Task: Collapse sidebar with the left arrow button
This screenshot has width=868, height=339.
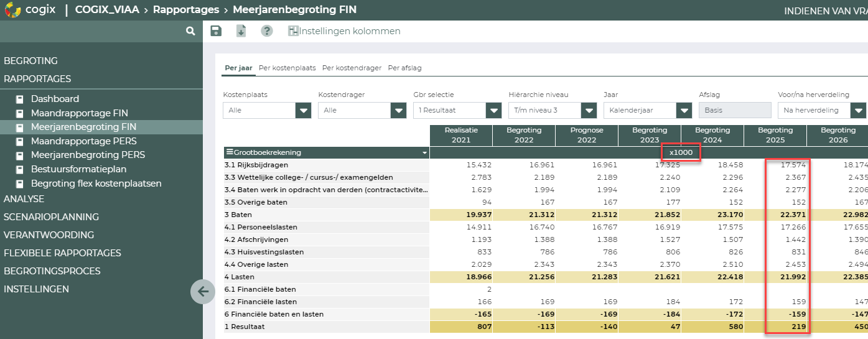Action: tap(203, 291)
